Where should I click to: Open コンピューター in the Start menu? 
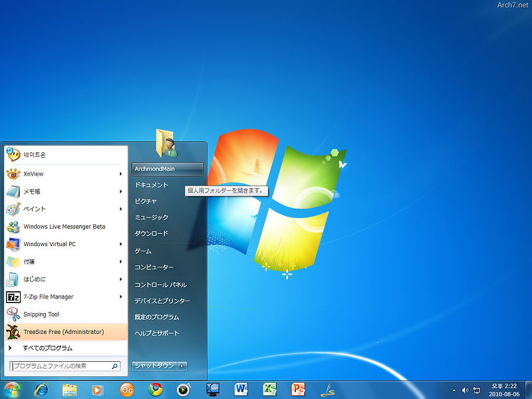(x=168, y=267)
